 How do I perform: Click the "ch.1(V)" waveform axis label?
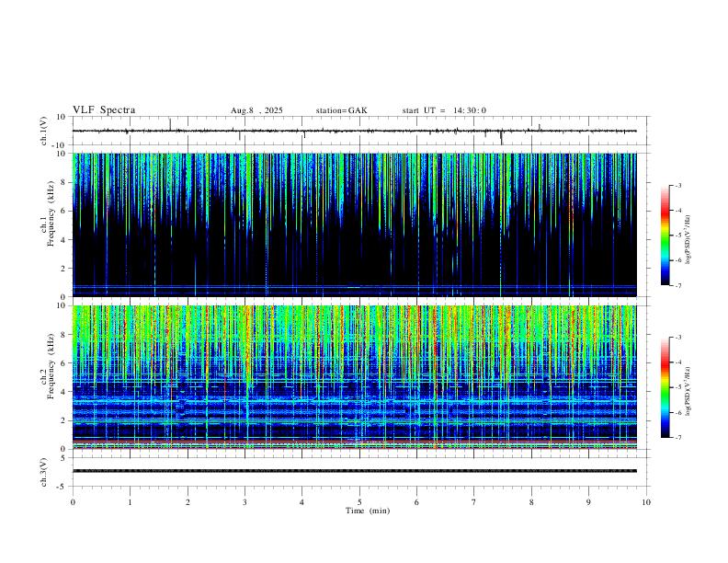[44, 131]
